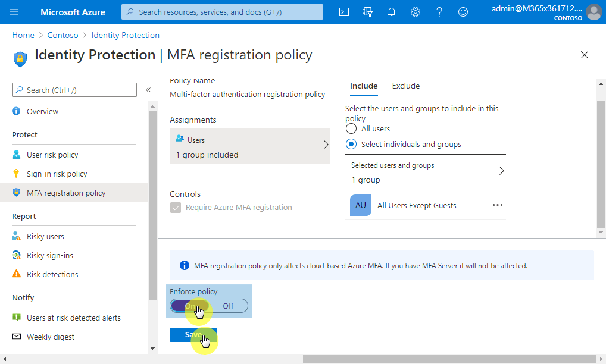
Task: Click the sidebar scroll up arrow
Action: click(152, 106)
